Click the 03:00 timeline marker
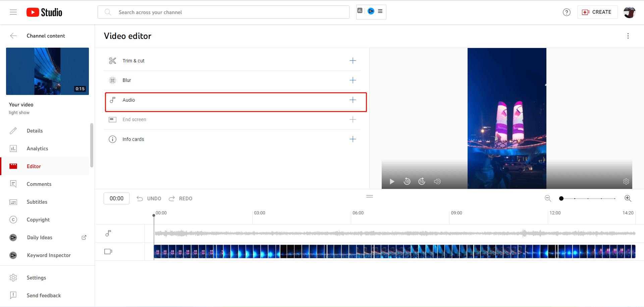The height and width of the screenshot is (307, 644). 260,213
